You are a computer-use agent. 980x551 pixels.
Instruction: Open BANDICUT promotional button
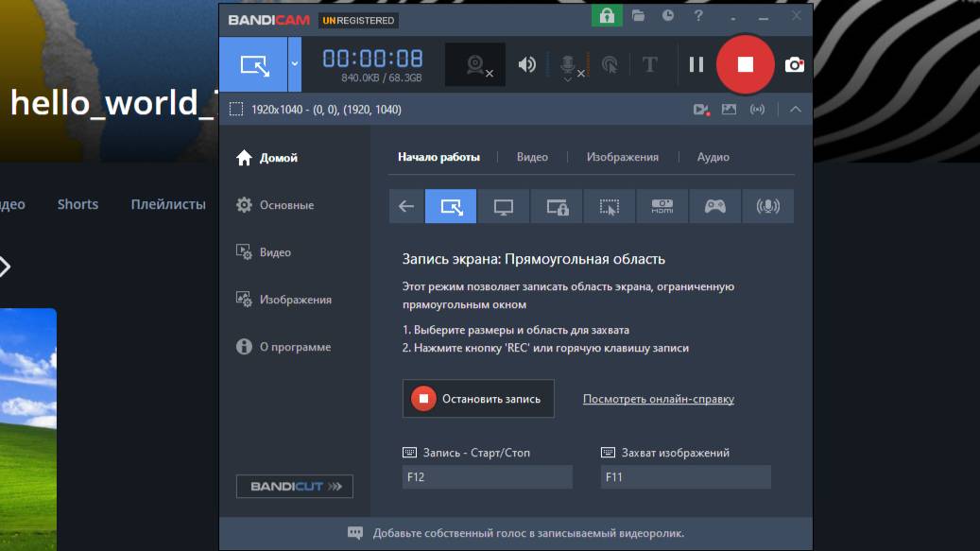point(294,486)
